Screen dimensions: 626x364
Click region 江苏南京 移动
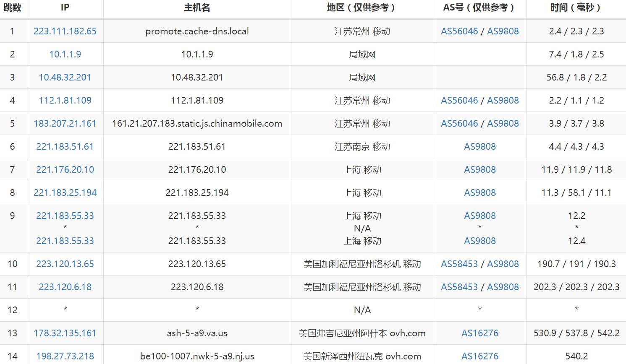pyautogui.click(x=362, y=146)
